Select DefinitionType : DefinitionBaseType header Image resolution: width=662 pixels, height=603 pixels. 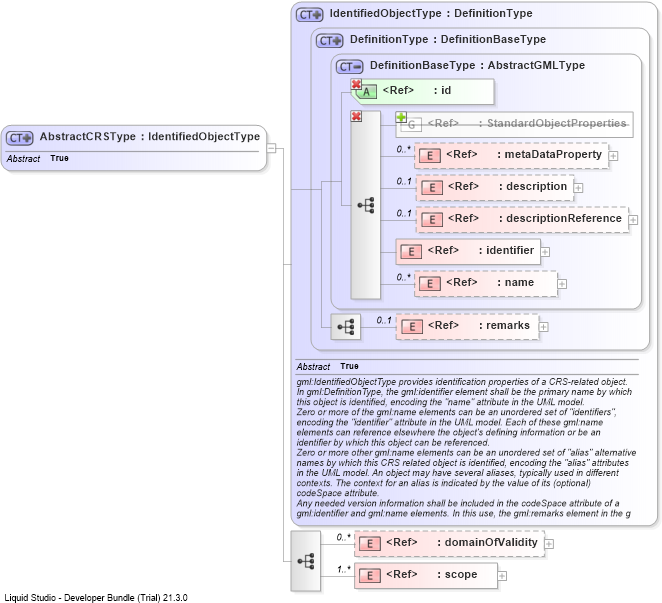(448, 39)
